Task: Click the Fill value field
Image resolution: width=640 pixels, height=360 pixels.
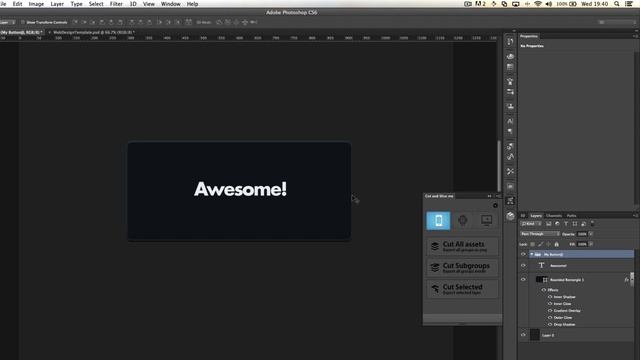Action: [582, 244]
